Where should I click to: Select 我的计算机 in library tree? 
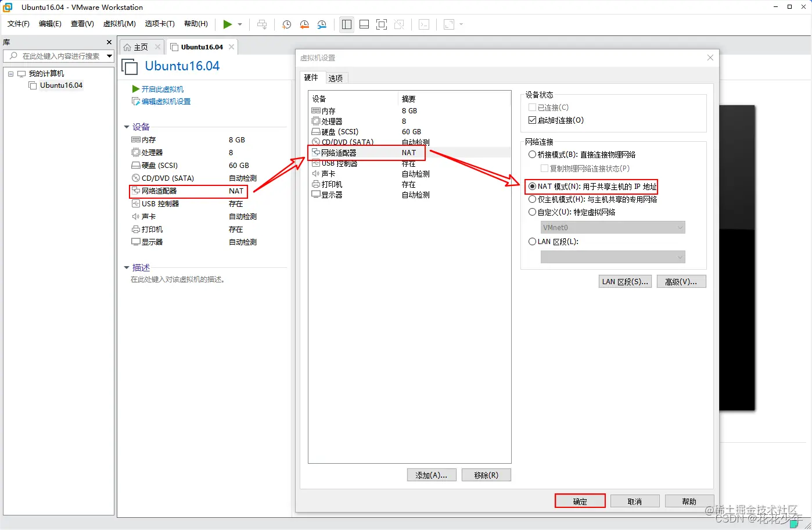click(x=46, y=74)
